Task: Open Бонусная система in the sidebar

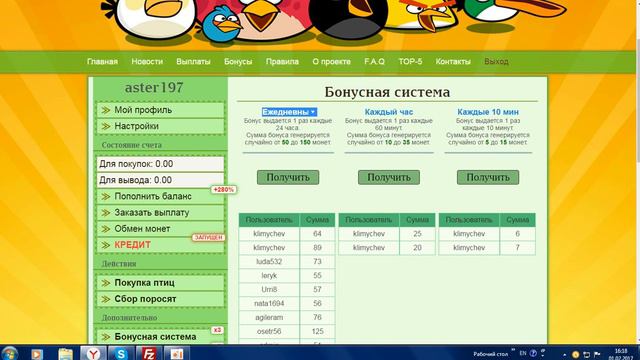Action: point(160,337)
